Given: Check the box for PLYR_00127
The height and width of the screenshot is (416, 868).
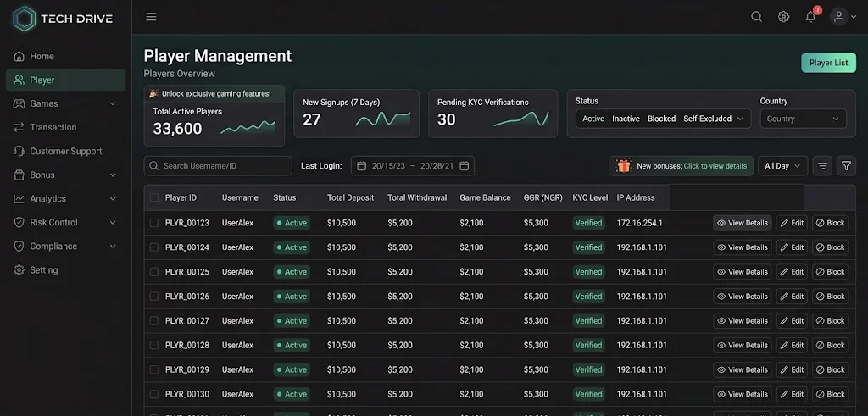Looking at the screenshot, I should (154, 321).
